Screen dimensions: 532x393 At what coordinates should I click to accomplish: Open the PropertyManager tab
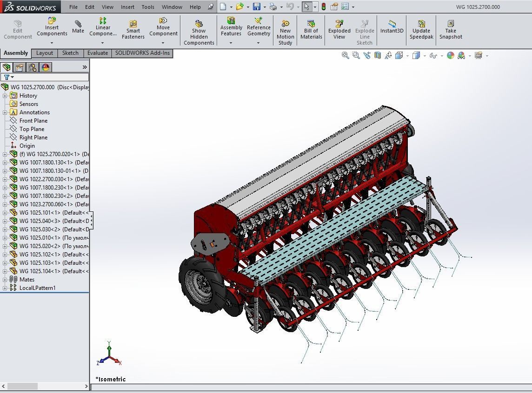point(20,67)
